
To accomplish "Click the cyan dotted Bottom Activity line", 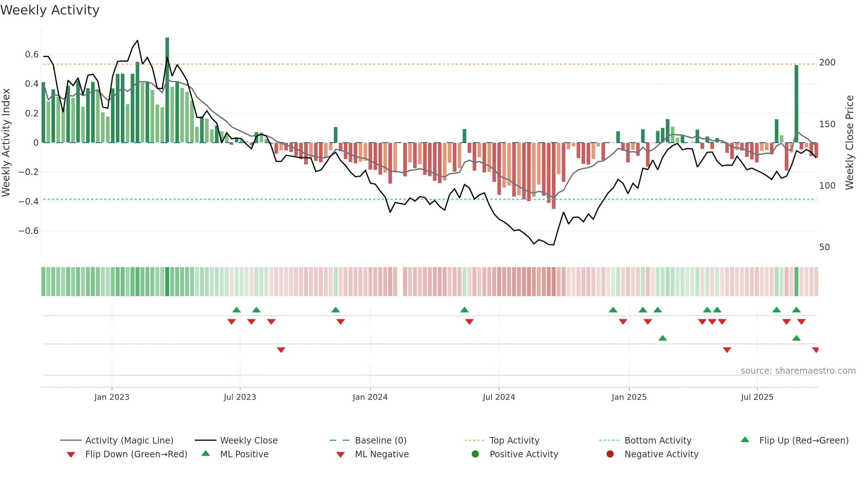I will [x=430, y=199].
